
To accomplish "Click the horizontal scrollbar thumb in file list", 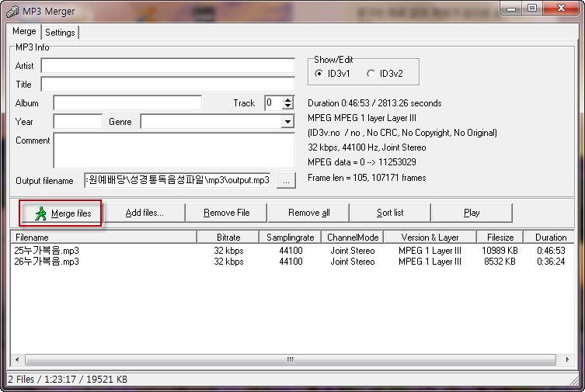I will 291,360.
